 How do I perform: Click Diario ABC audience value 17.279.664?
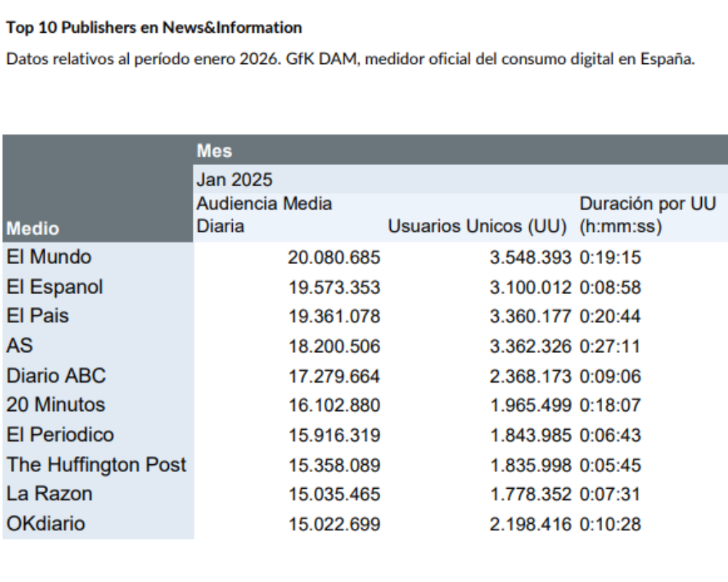[x=334, y=376]
